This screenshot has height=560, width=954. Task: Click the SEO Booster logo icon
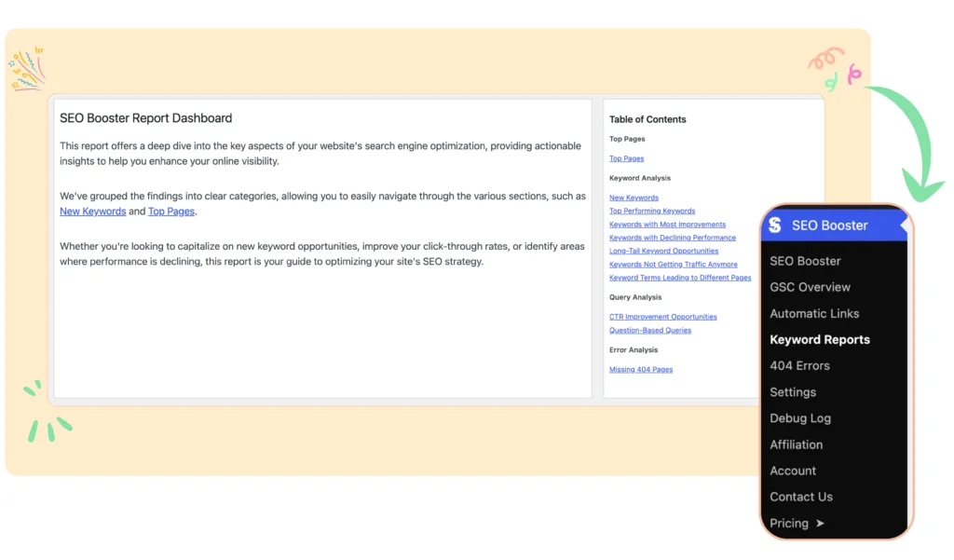tap(774, 225)
